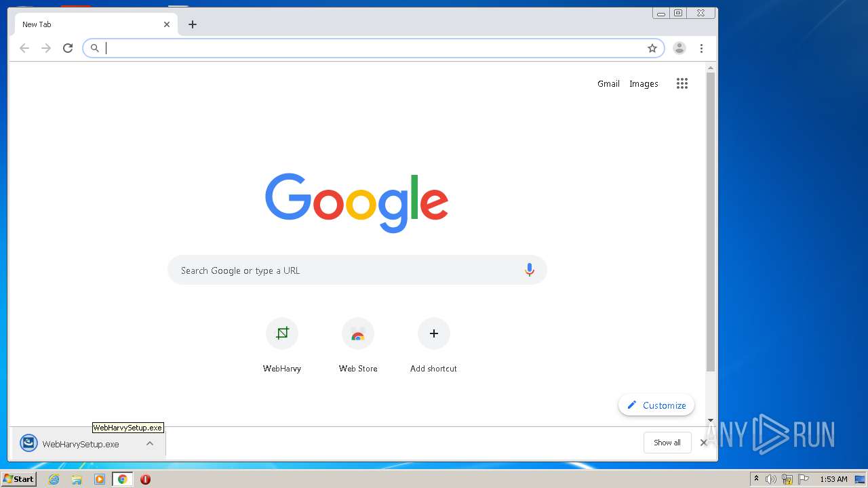This screenshot has height=488, width=868.
Task: Click the scrollbar up arrow
Action: click(x=711, y=68)
